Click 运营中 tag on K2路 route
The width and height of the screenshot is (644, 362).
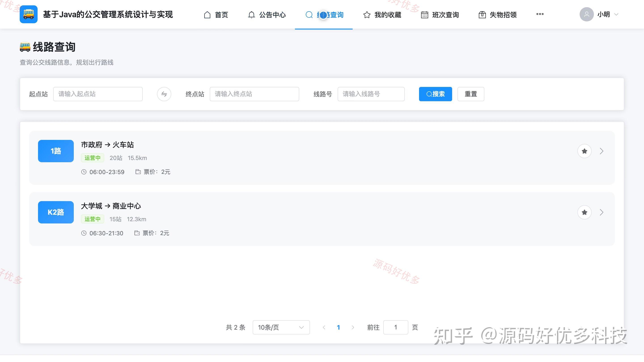92,219
